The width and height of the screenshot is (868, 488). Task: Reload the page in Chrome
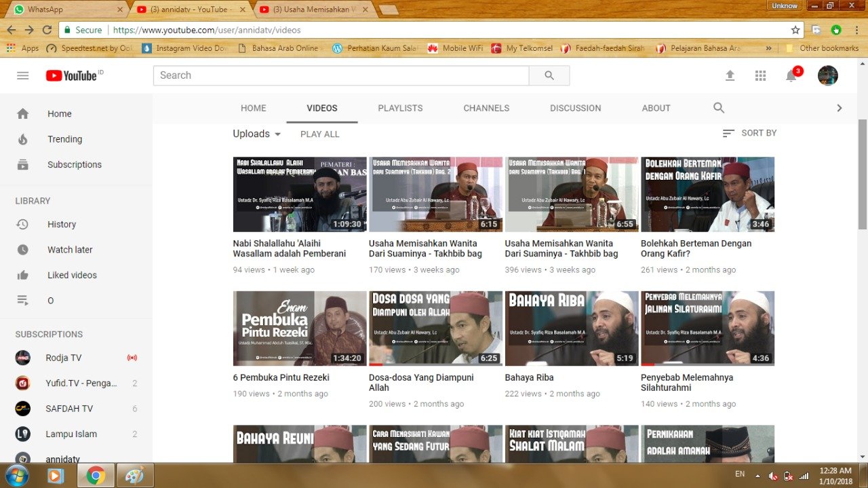click(47, 30)
